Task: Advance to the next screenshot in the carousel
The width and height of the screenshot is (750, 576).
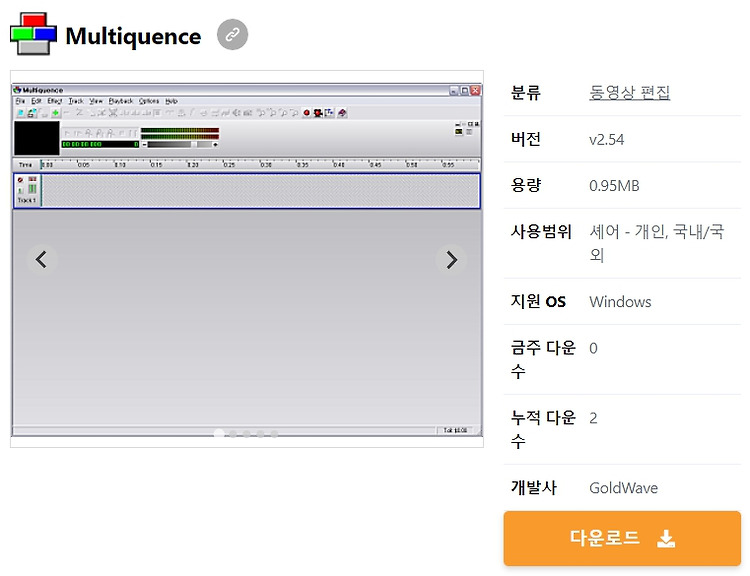Action: (452, 260)
